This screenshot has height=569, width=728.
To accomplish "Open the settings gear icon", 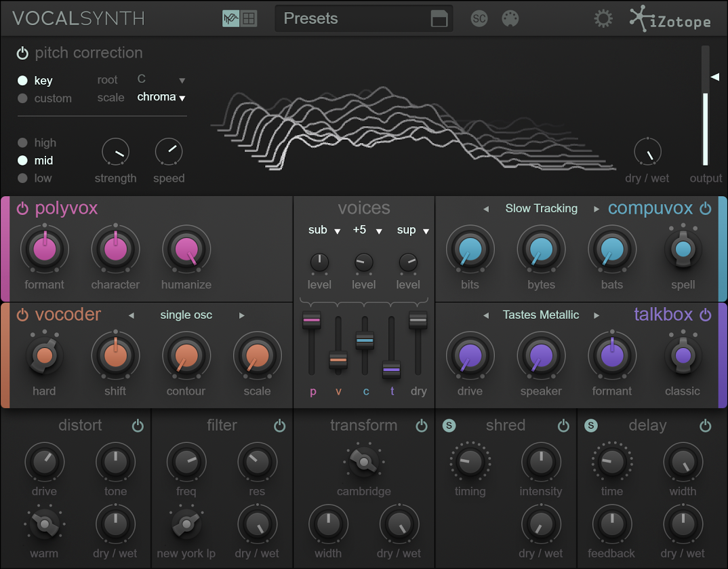I will point(603,18).
